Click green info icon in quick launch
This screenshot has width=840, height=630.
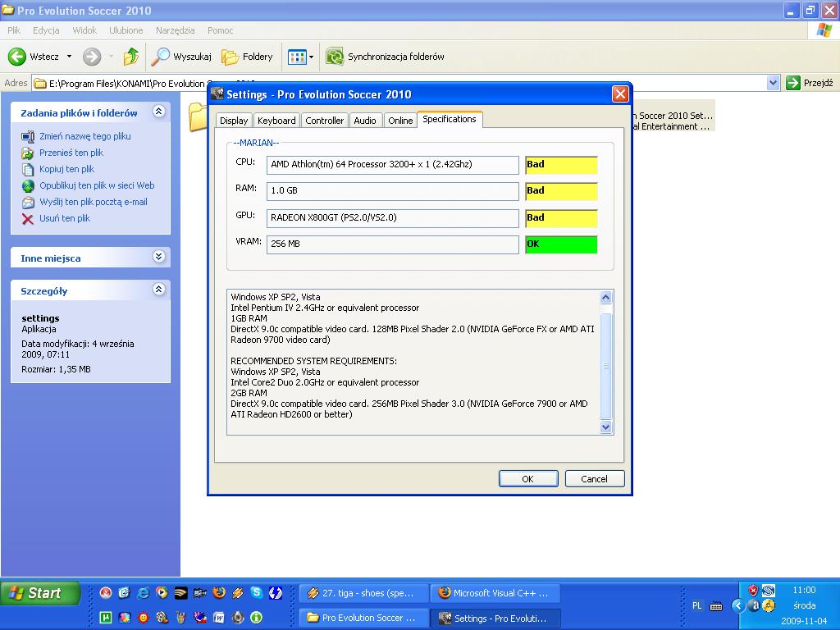click(257, 617)
